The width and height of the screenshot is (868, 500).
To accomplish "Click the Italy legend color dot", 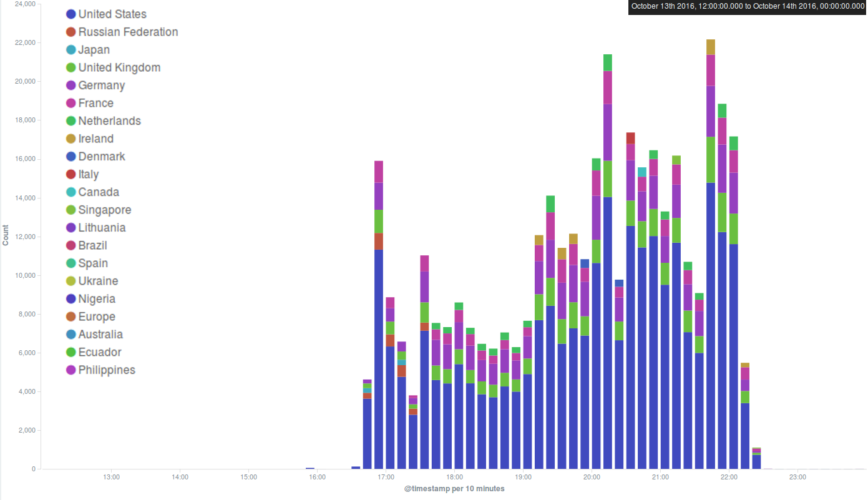I will click(71, 175).
